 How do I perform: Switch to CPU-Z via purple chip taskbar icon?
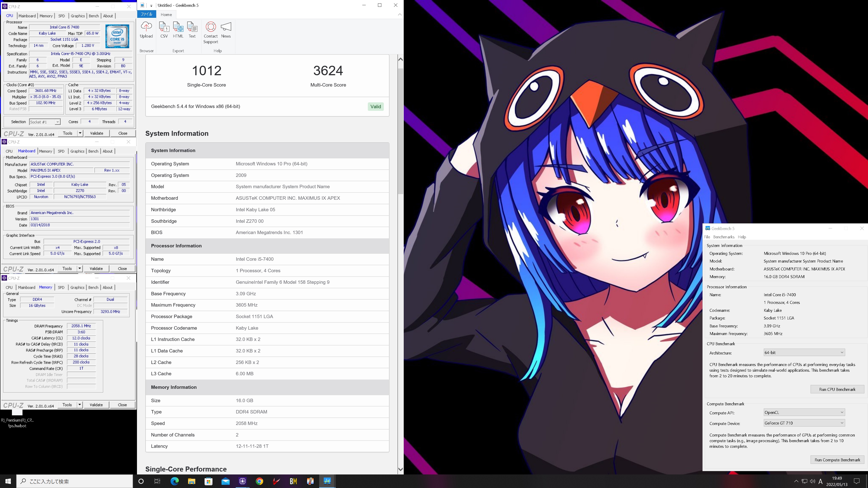pos(242,481)
